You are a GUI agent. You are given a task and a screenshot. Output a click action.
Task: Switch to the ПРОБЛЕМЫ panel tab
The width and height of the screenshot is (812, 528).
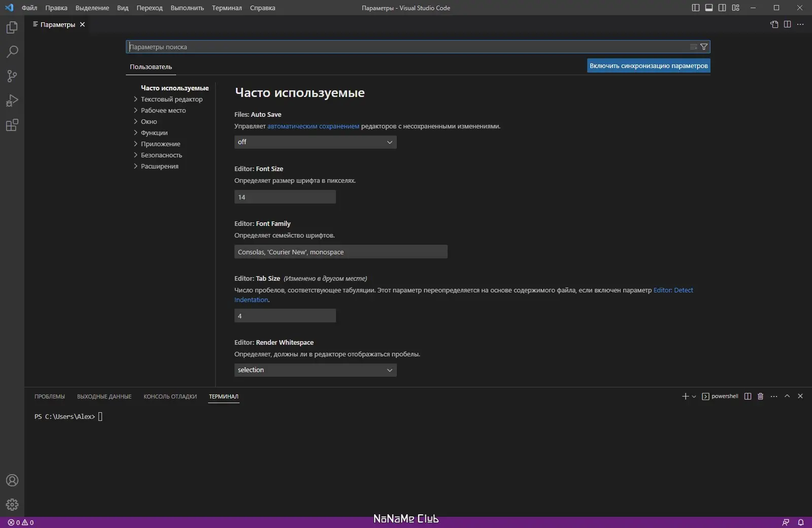(x=49, y=397)
